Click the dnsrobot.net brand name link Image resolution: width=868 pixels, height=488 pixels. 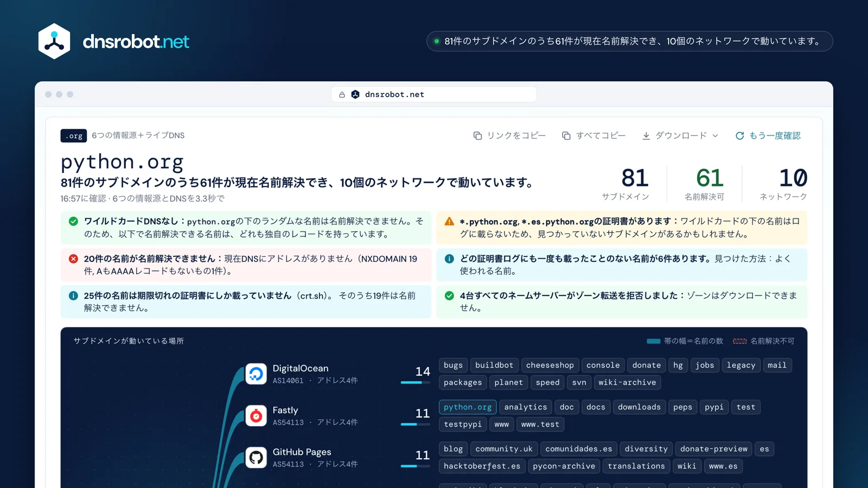click(136, 42)
